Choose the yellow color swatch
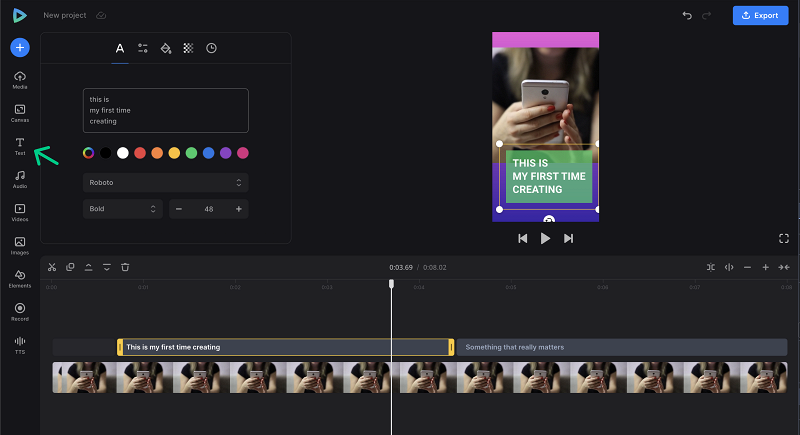800x435 pixels. (174, 153)
